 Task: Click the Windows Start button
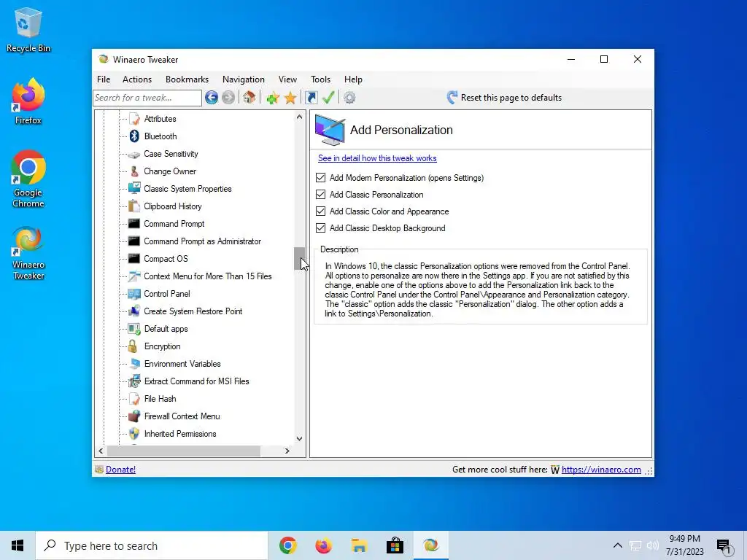click(18, 545)
